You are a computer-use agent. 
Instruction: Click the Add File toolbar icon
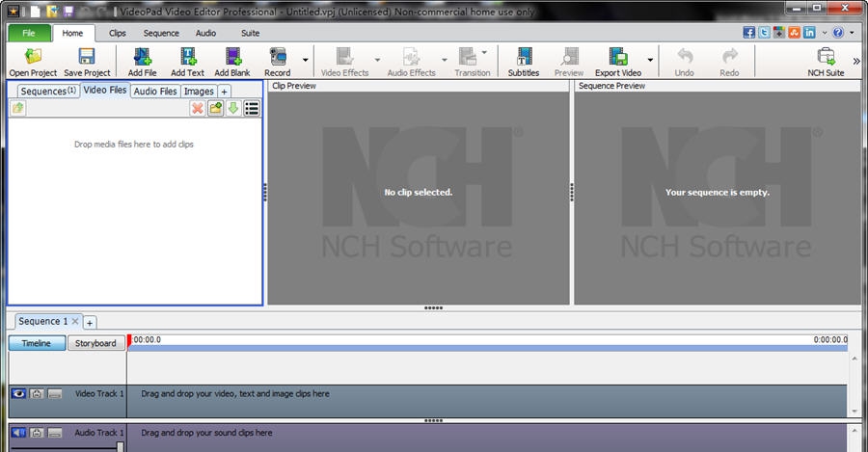[x=142, y=62]
